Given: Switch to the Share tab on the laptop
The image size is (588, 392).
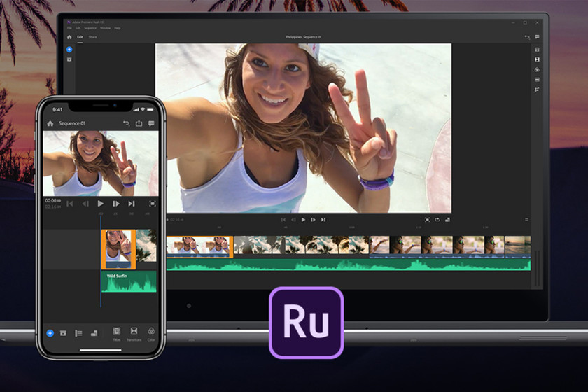Looking at the screenshot, I should [92, 37].
